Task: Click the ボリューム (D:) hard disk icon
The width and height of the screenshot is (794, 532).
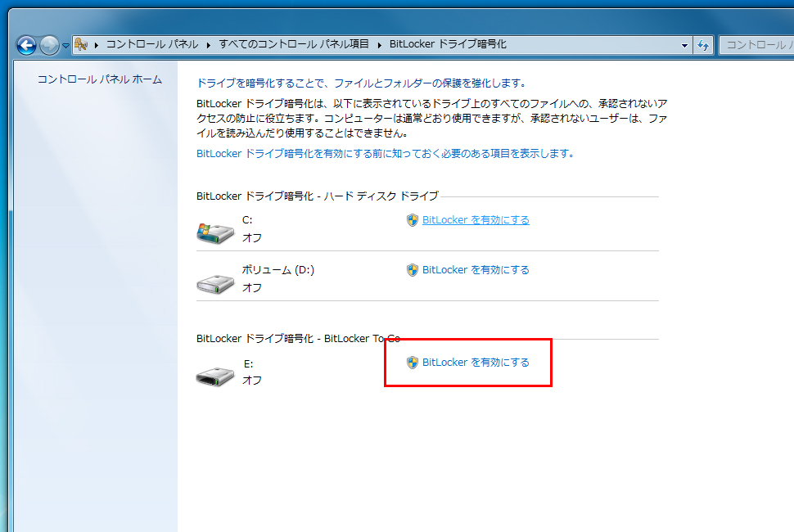Action: [215, 284]
